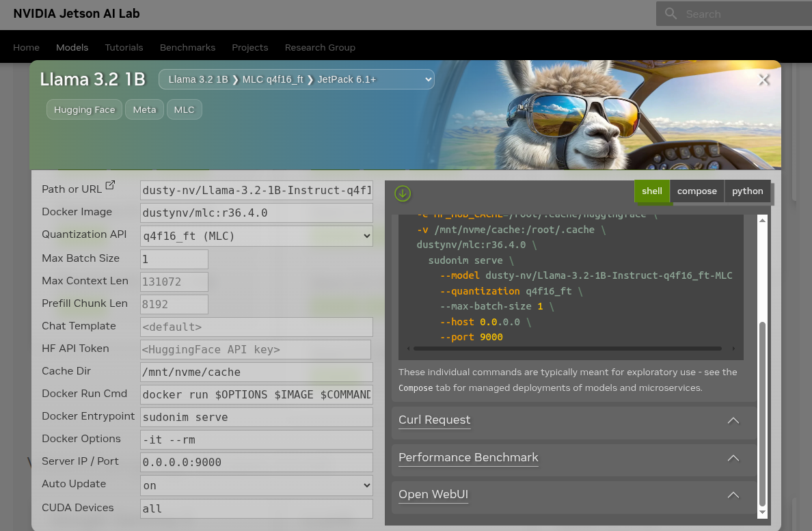Go to Home in the navigation bar
Viewport: 812px width, 531px height.
click(27, 47)
